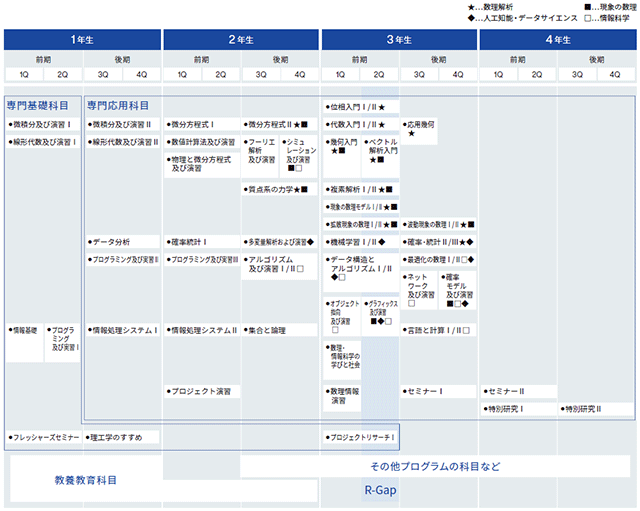Click the diamond 人工知能・データサイエンス legend icon
The height and width of the screenshot is (511, 640).
click(471, 18)
